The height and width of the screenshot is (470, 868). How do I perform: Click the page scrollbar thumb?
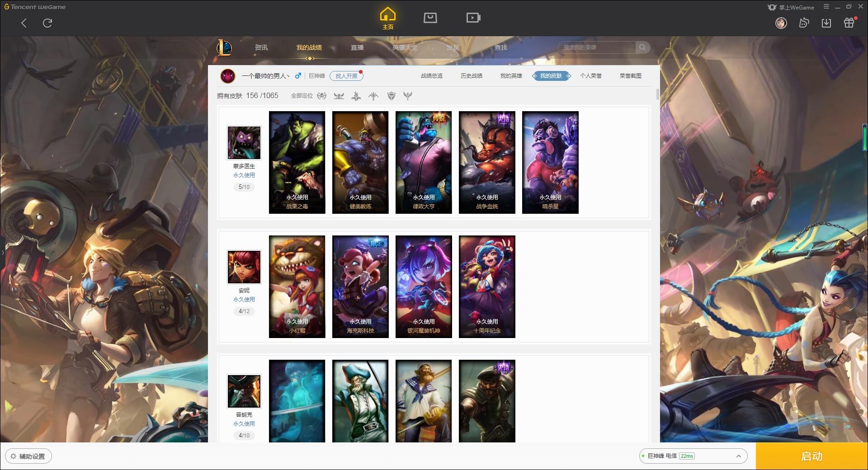pyautogui.click(x=657, y=94)
